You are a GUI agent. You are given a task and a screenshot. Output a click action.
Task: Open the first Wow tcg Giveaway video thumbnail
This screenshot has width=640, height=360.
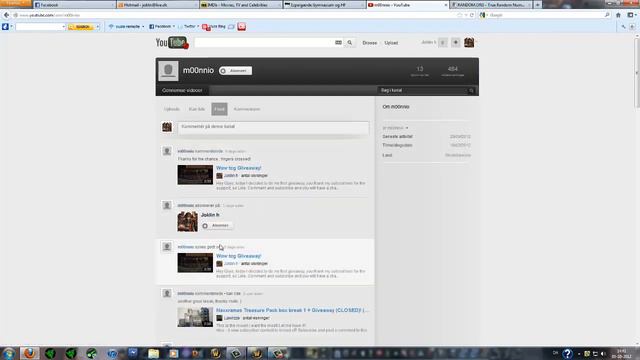pos(195,175)
